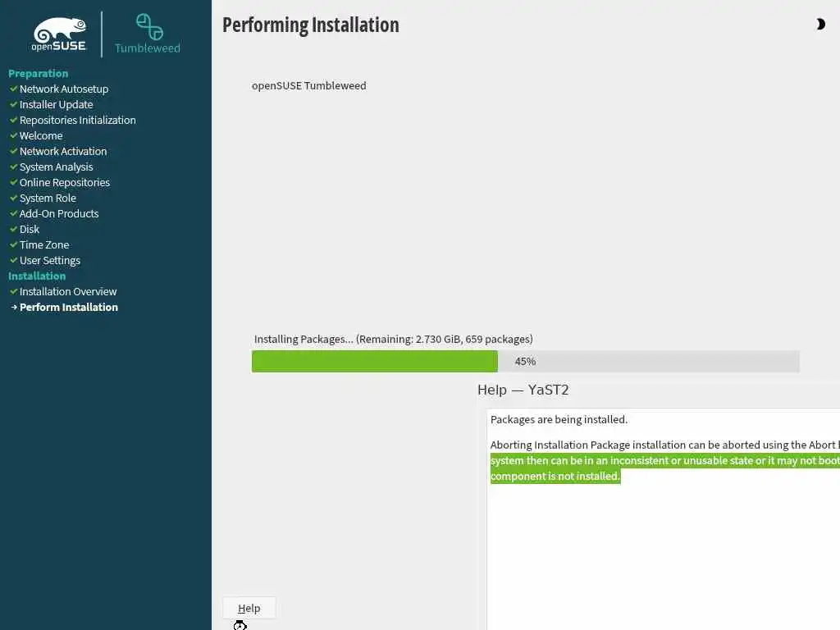Click the installation progress bar
This screenshot has width=840, height=630.
click(526, 361)
